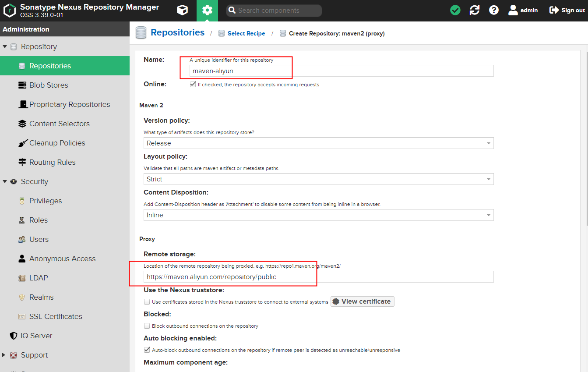Click the Support lifebuoy icon
This screenshot has width=588, height=372.
point(14,355)
